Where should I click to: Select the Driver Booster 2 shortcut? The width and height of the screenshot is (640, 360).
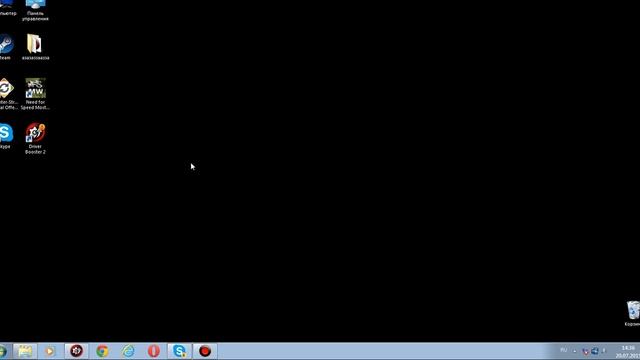click(x=35, y=138)
